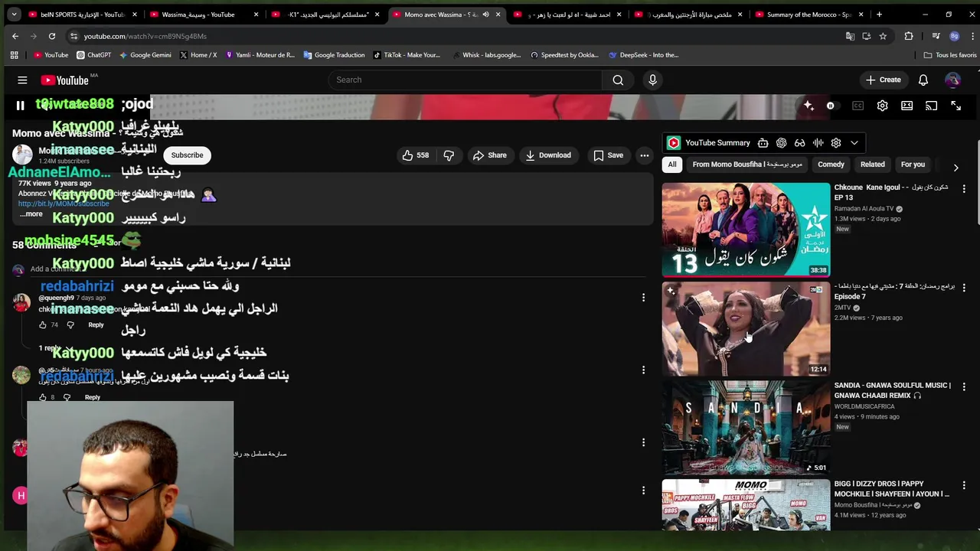Screen dimensions: 980x551
Task: Close the Wassima YouTube browser tab
Action: pyautogui.click(x=256, y=15)
